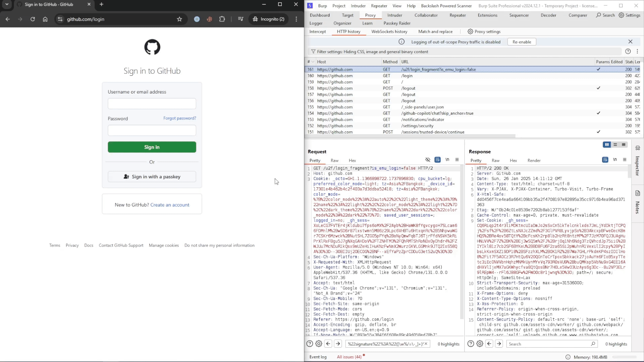Click the Chrome reload page icon
The height and width of the screenshot is (362, 644).
click(x=33, y=19)
